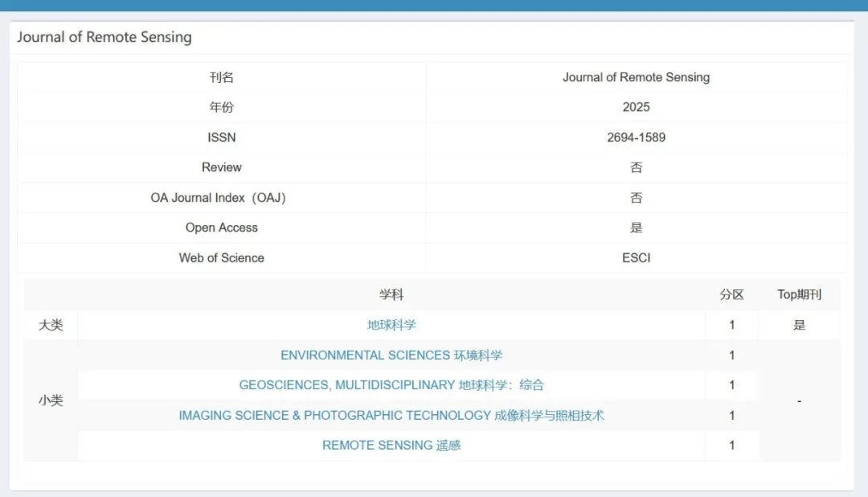Open IMAGING SCIENCE & PHOTOGRAPHIC TECHNOLOGY link
The height and width of the screenshot is (497, 868).
click(391, 416)
